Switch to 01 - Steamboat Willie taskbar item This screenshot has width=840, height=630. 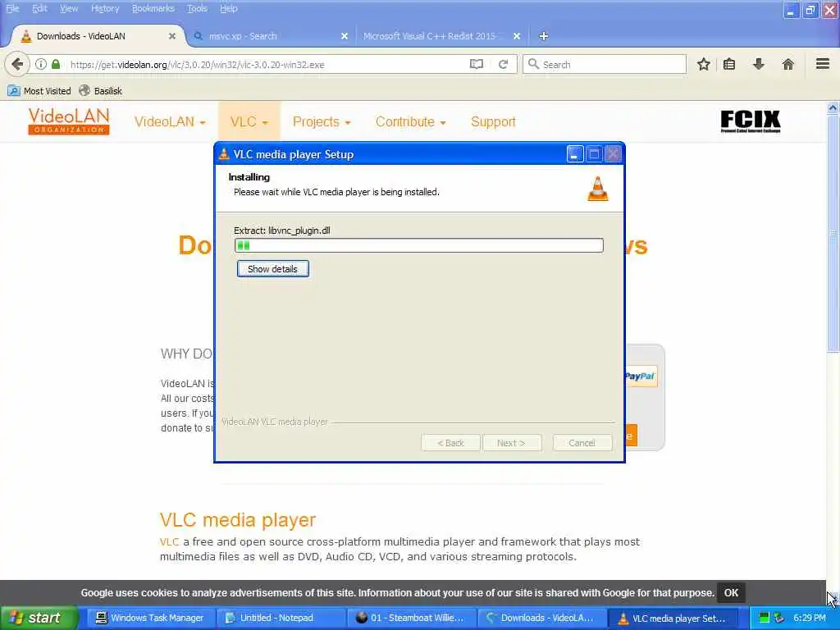point(412,618)
